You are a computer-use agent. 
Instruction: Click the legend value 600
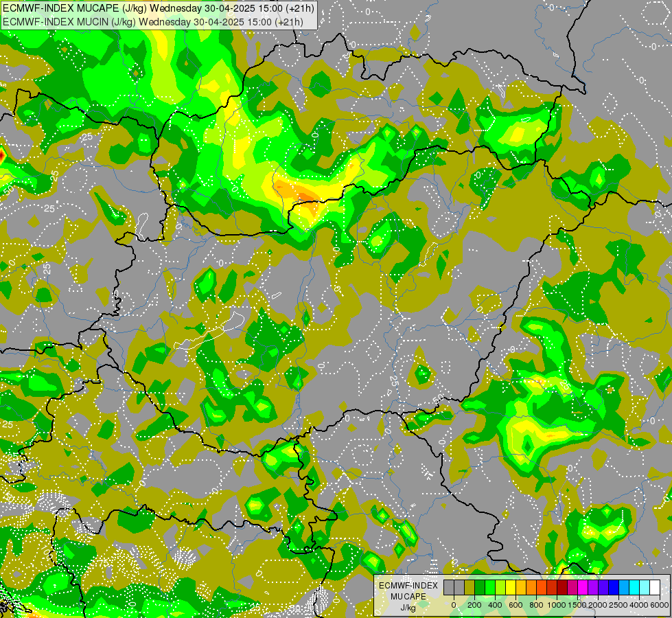pos(515,605)
